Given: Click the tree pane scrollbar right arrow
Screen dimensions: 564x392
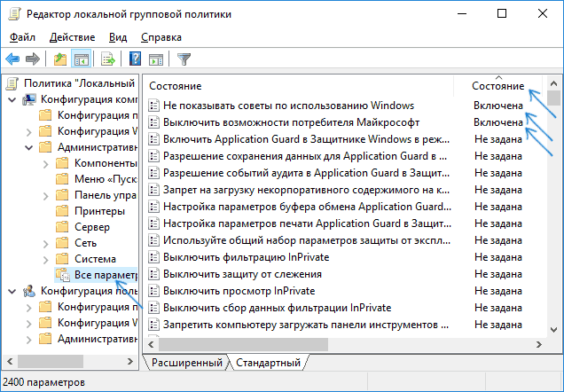Looking at the screenshot, I should 130,362.
